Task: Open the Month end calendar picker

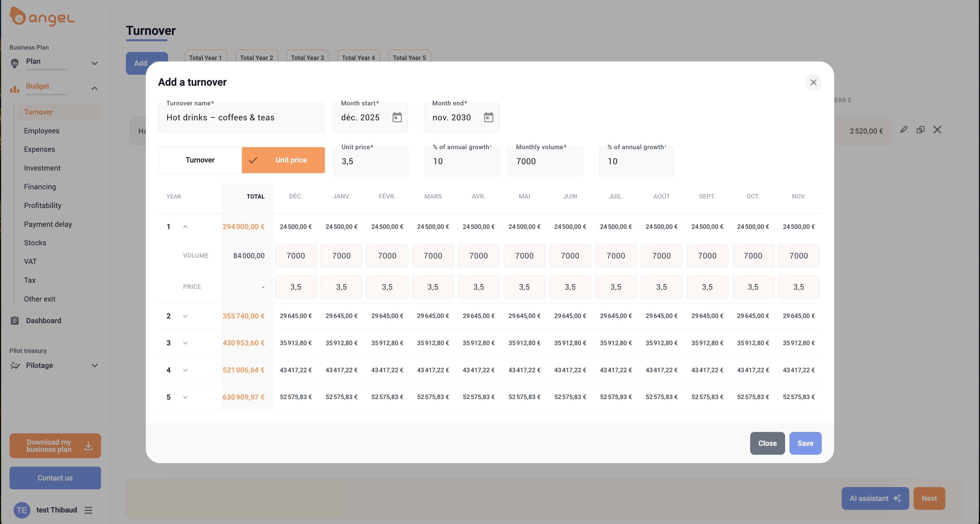Action: (x=489, y=117)
